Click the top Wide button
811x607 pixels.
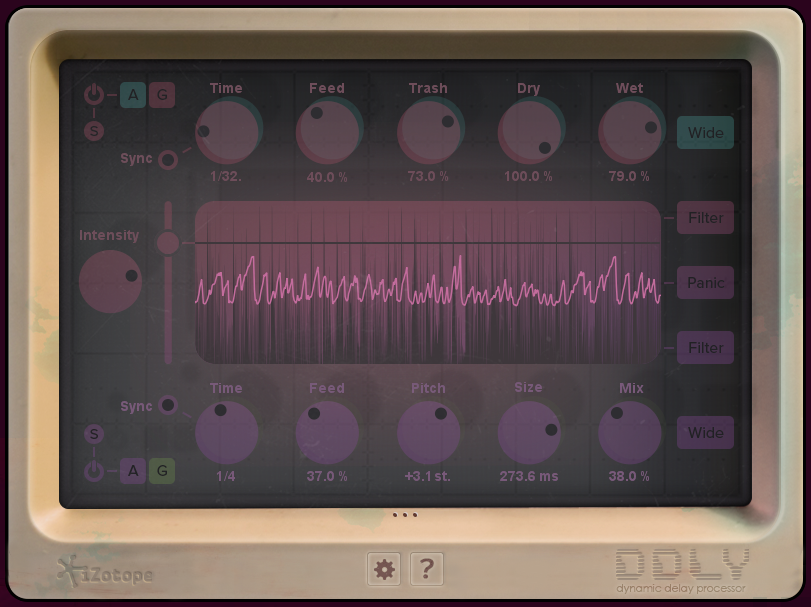[705, 133]
